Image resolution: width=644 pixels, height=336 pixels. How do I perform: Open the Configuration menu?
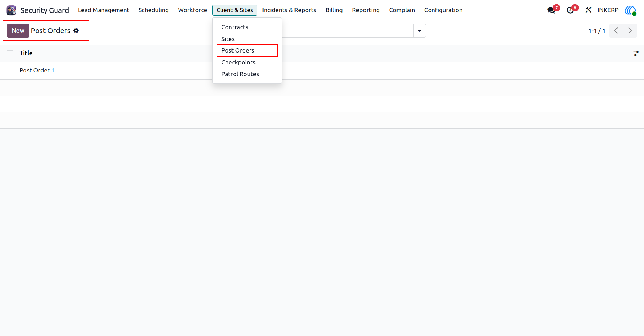[x=443, y=10]
